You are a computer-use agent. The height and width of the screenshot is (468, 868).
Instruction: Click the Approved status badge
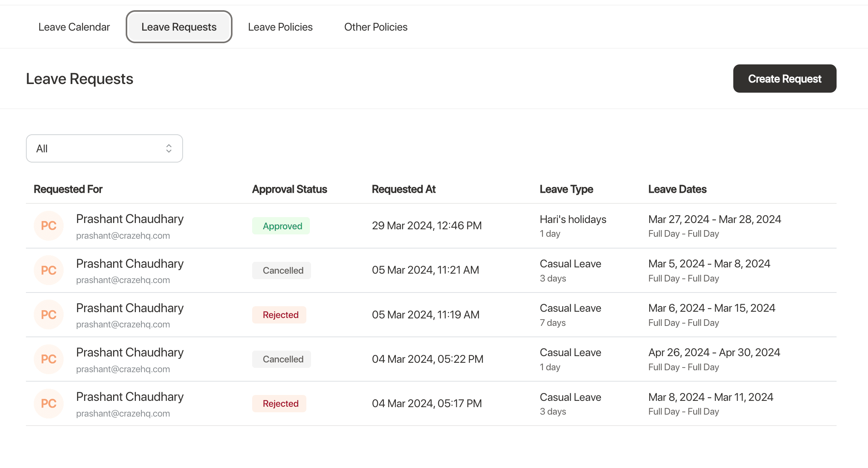[x=281, y=226]
